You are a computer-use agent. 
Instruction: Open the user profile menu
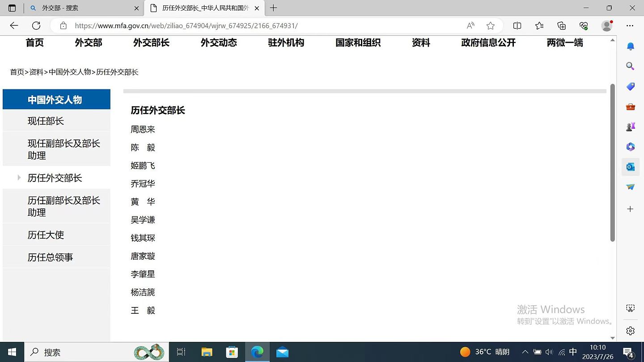607,25
